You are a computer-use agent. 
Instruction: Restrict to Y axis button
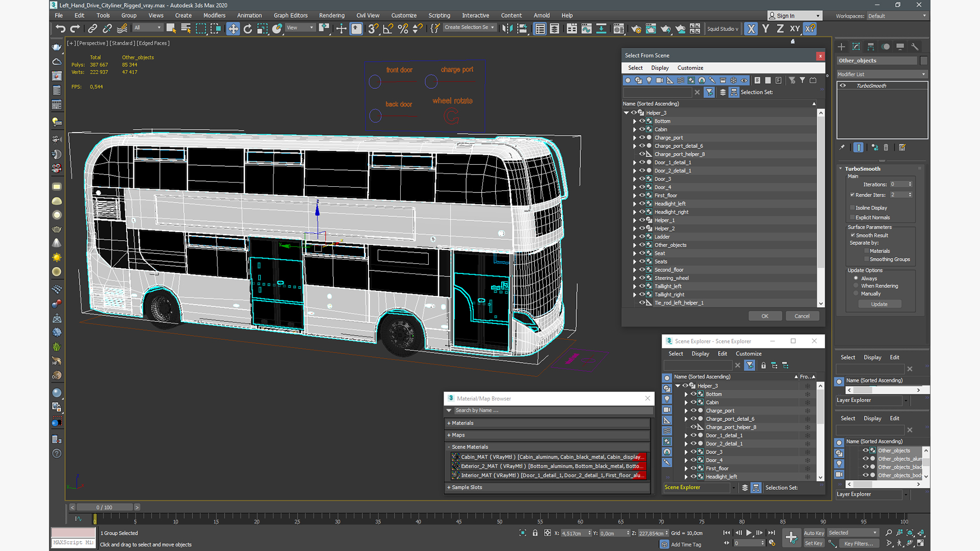(766, 29)
